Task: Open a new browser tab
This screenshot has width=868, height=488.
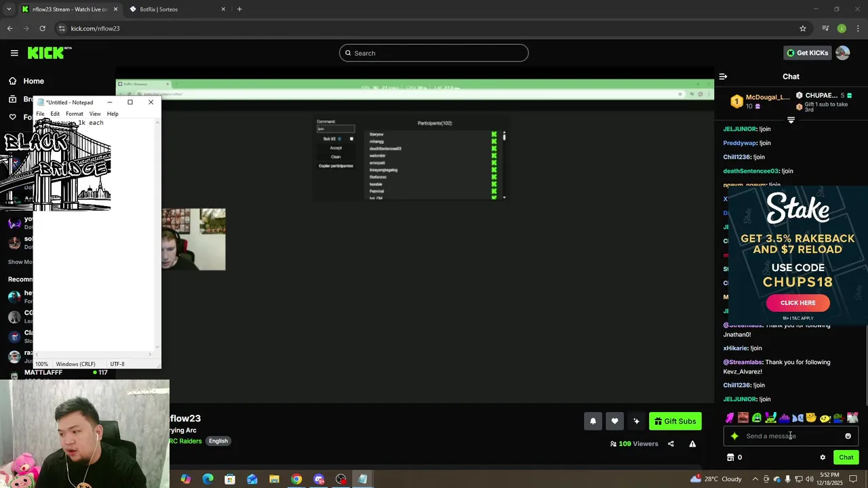Action: (239, 9)
